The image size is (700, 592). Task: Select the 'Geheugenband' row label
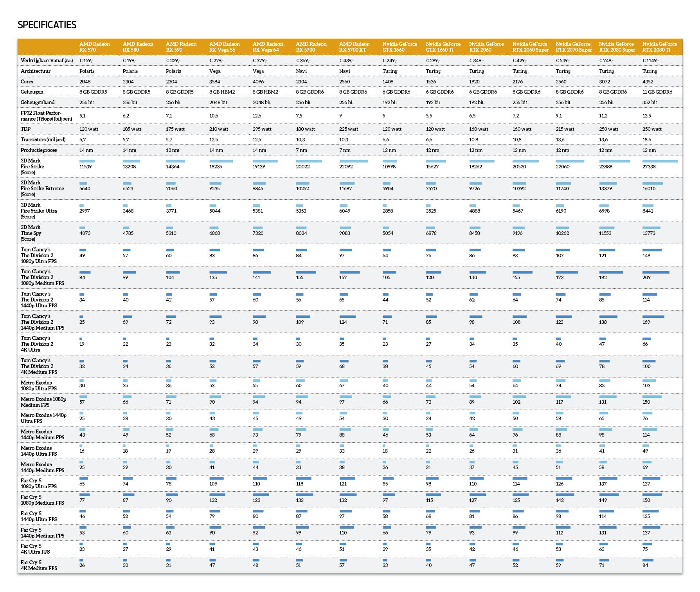38,102
